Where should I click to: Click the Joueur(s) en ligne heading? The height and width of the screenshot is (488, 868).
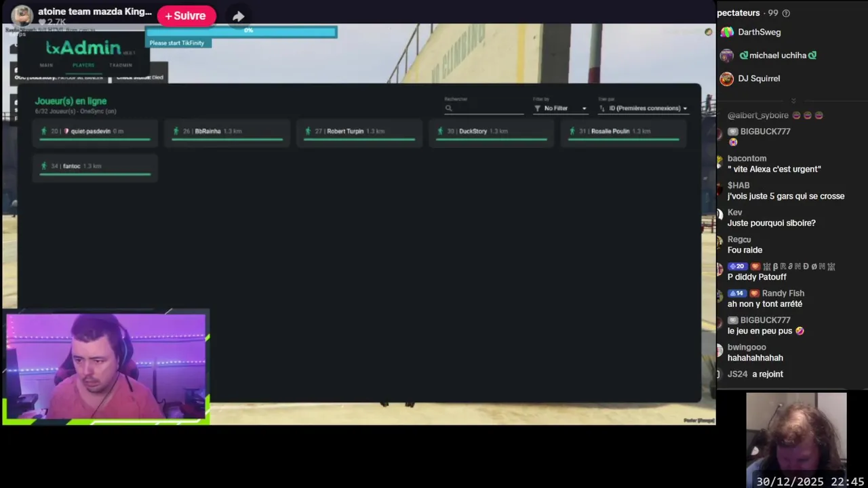click(x=71, y=101)
